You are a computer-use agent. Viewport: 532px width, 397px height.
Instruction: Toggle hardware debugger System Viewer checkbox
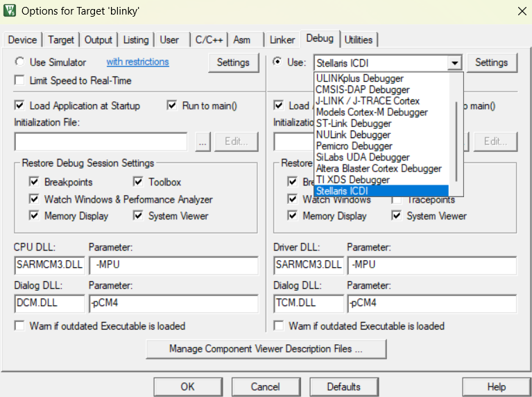pyautogui.click(x=397, y=216)
